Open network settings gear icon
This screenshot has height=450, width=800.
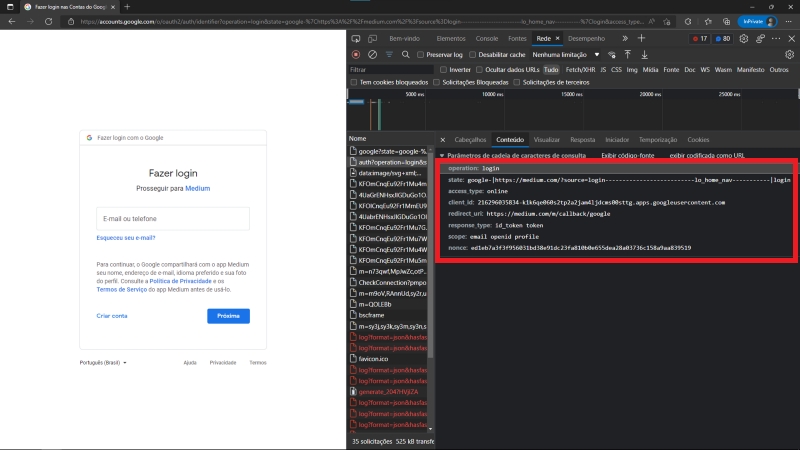(x=790, y=54)
